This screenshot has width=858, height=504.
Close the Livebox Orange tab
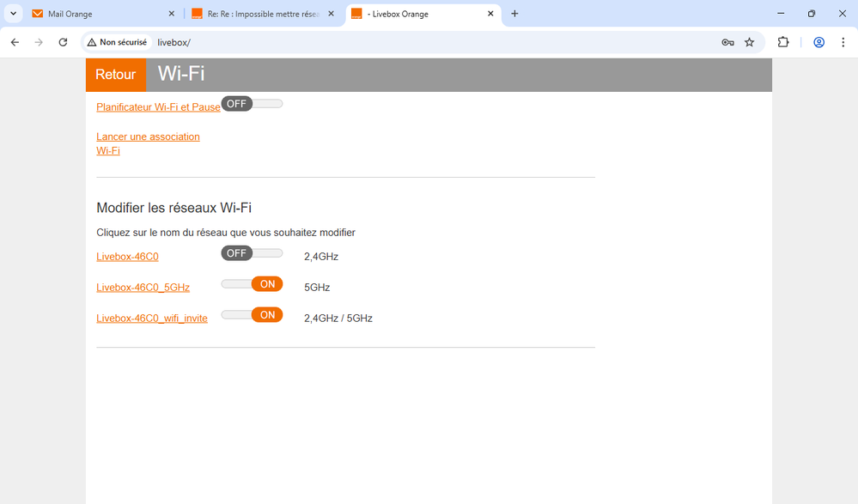point(490,14)
